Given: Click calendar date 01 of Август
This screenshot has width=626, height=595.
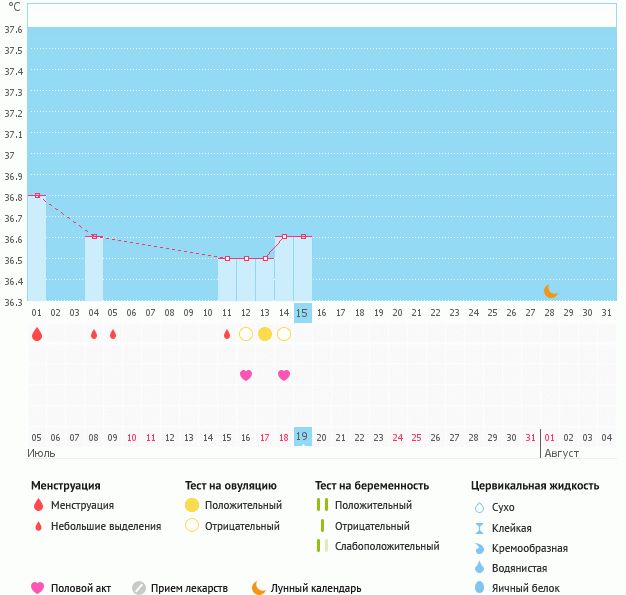Looking at the screenshot, I should coord(550,437).
